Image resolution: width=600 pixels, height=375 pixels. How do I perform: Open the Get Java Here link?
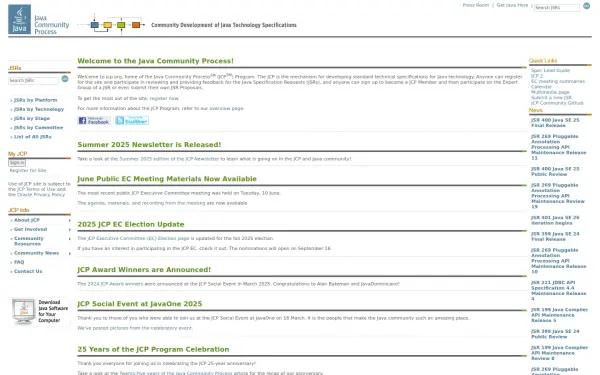coord(512,5)
